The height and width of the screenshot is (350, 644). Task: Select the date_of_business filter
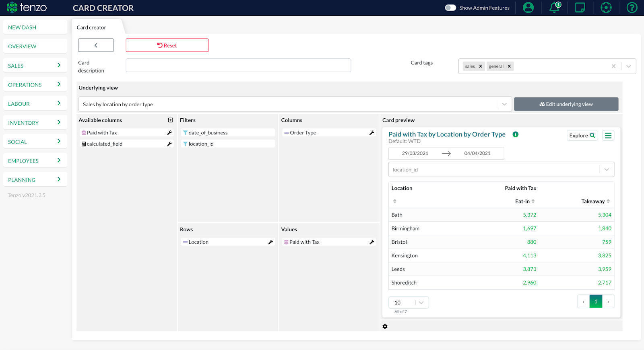click(x=228, y=133)
